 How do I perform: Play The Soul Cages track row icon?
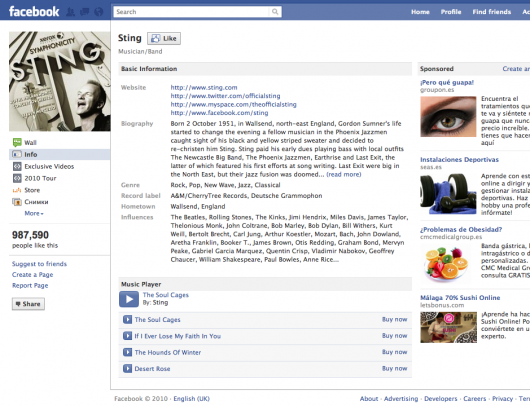(127, 319)
